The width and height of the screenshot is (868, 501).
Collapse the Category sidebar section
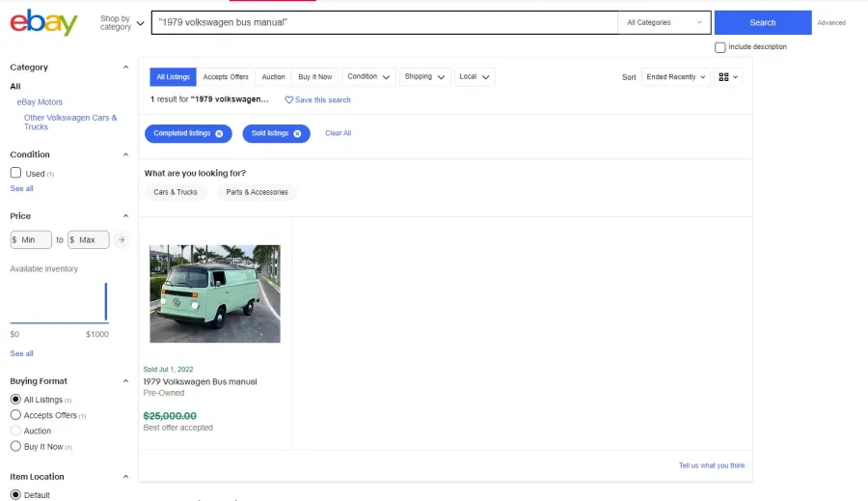pyautogui.click(x=125, y=67)
